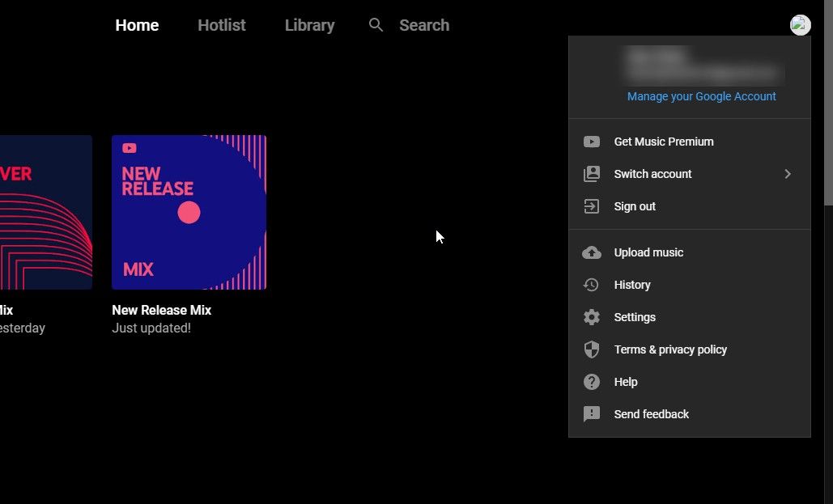Expand account options from the avatar menu
833x504 pixels.
(x=800, y=25)
